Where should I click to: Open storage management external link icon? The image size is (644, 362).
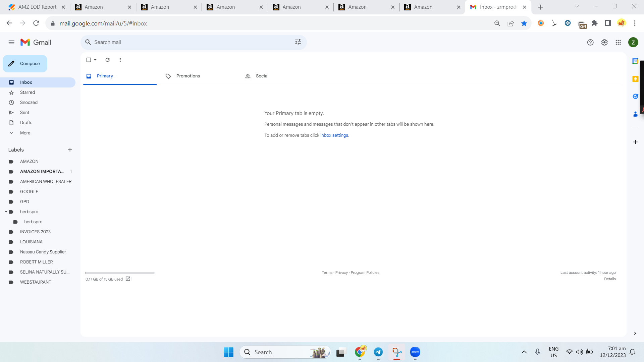tap(128, 279)
